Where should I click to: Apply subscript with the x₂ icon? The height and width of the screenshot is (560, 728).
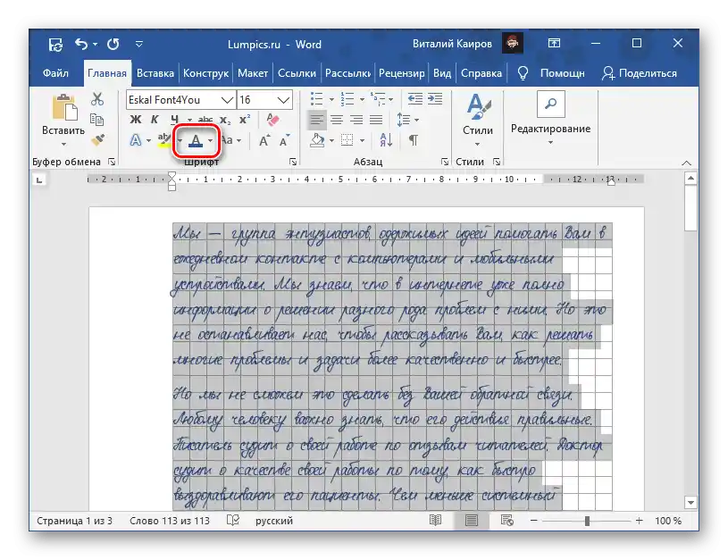pos(223,119)
